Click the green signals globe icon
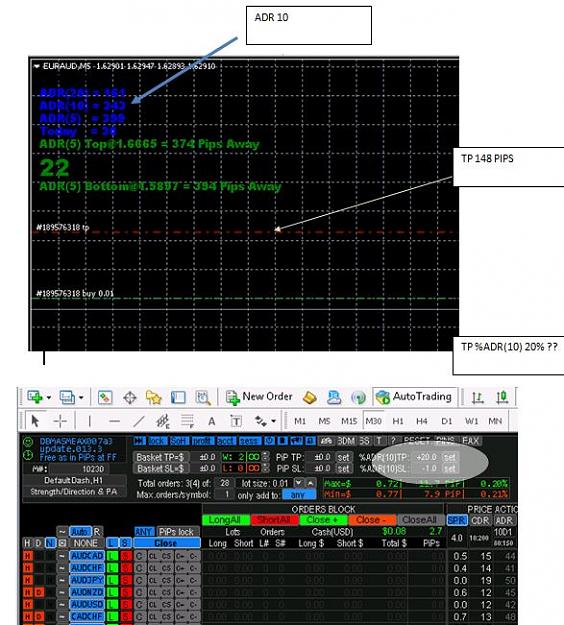This screenshot has height=625, width=564. pyautogui.click(x=358, y=397)
